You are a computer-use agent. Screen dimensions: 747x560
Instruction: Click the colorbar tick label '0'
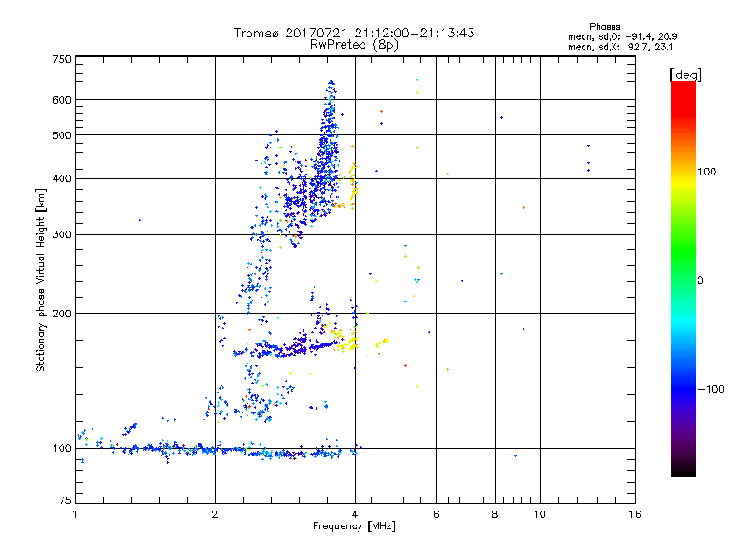click(x=700, y=281)
